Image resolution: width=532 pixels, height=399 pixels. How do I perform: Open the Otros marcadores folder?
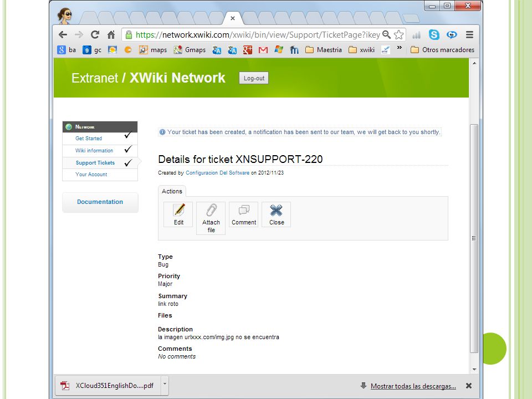point(442,50)
